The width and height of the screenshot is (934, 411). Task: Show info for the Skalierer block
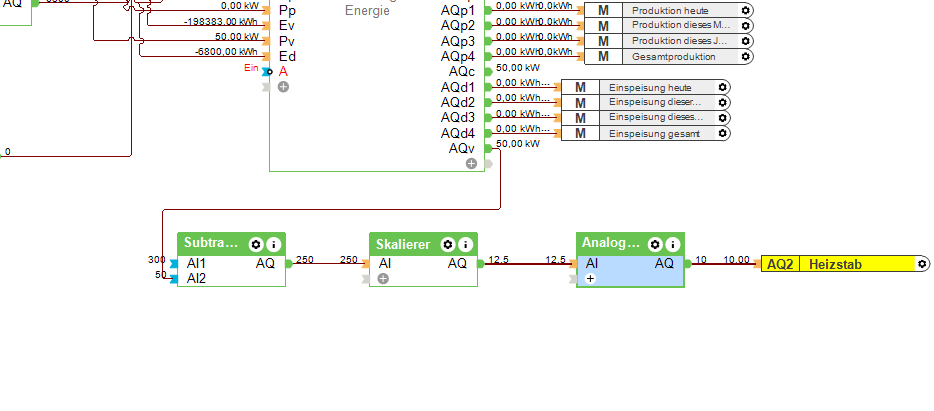465,244
